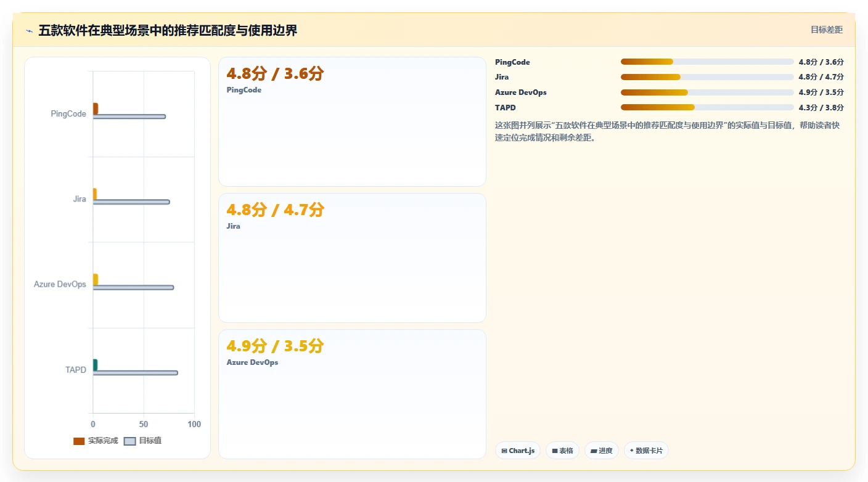Click the Azure DevOps progress bar
The image size is (868, 482).
coord(707,92)
